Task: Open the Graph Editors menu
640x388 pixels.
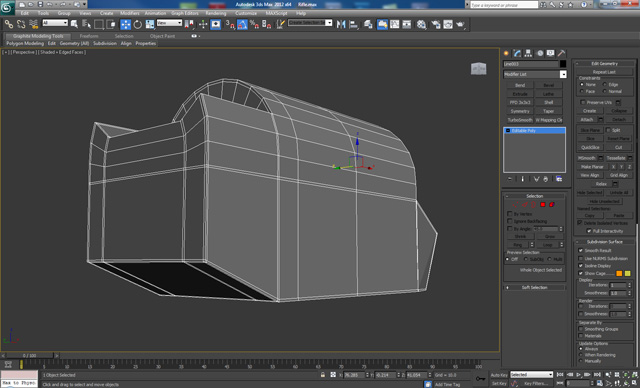Action: coord(184,13)
